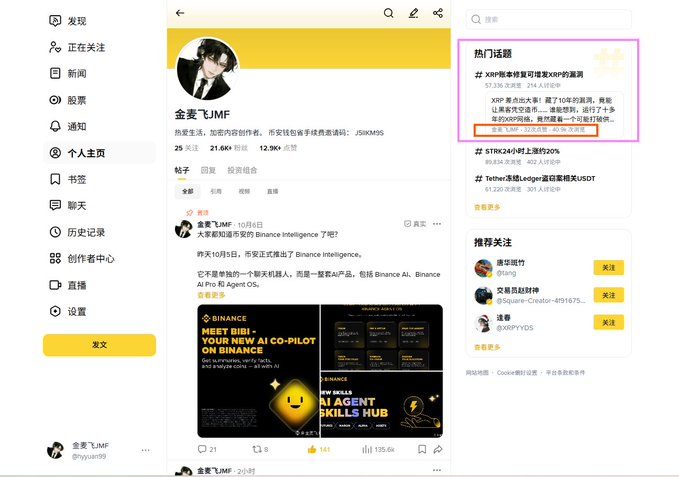
Task: Switch to the 回复 replies tab
Action: (208, 170)
